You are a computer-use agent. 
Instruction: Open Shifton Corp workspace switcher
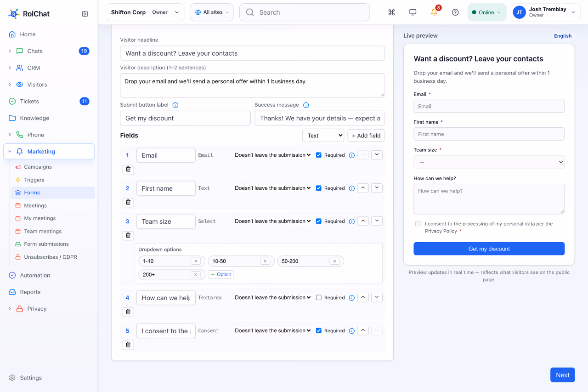tap(145, 12)
